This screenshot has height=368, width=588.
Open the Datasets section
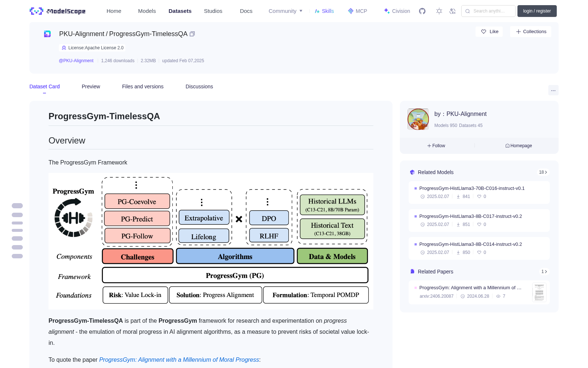pyautogui.click(x=180, y=11)
